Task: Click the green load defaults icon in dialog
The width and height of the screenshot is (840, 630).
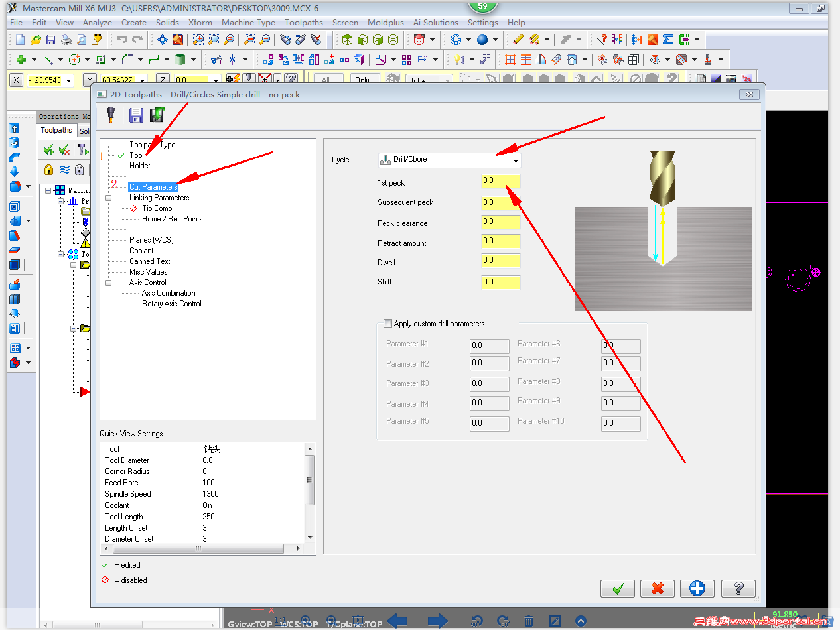Action: [157, 115]
